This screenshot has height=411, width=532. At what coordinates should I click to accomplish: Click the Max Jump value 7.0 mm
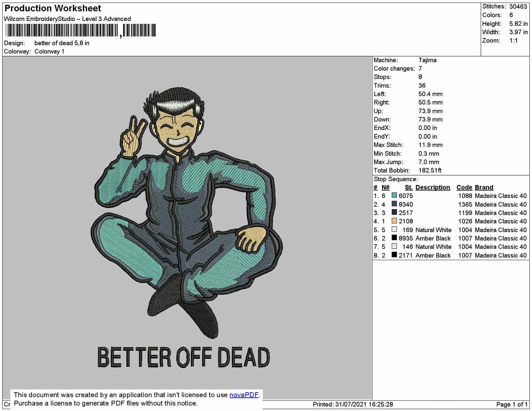(x=429, y=162)
